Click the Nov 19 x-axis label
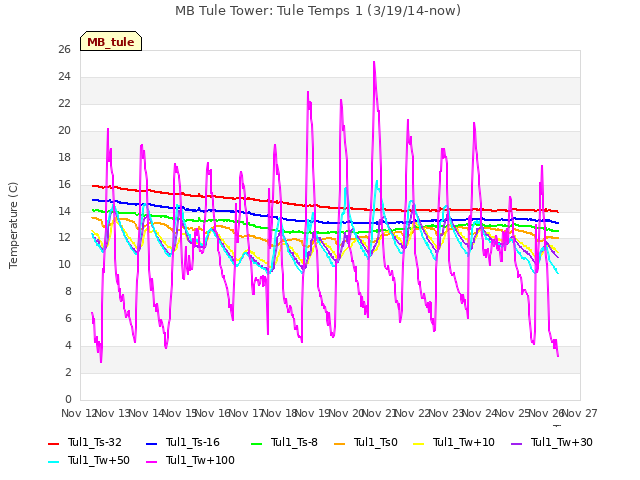 312,413
